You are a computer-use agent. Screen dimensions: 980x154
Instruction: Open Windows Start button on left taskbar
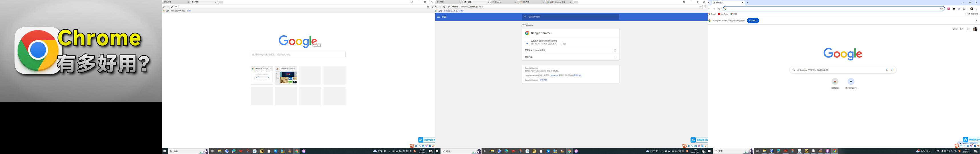[x=165, y=151]
